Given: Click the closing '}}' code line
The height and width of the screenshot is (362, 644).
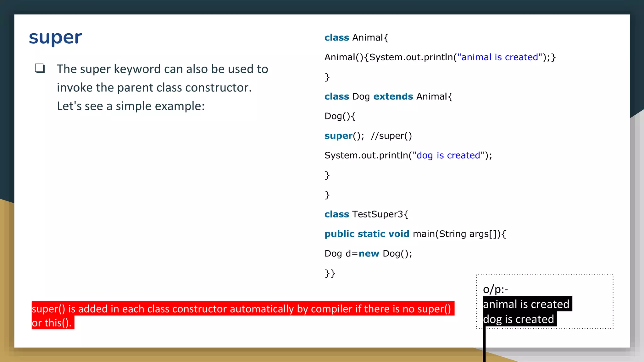Looking at the screenshot, I should pyautogui.click(x=330, y=273).
